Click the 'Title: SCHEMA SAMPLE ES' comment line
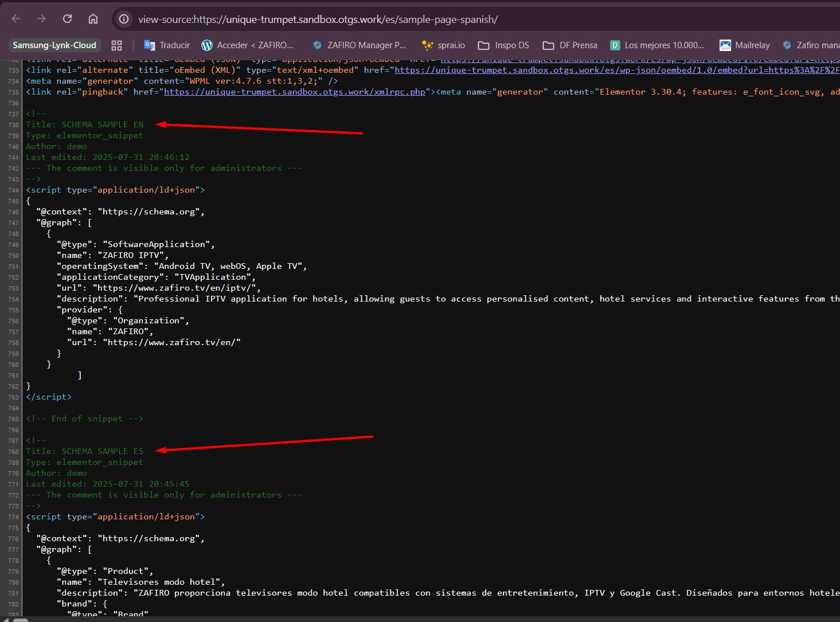Image resolution: width=840 pixels, height=622 pixels. (x=85, y=451)
